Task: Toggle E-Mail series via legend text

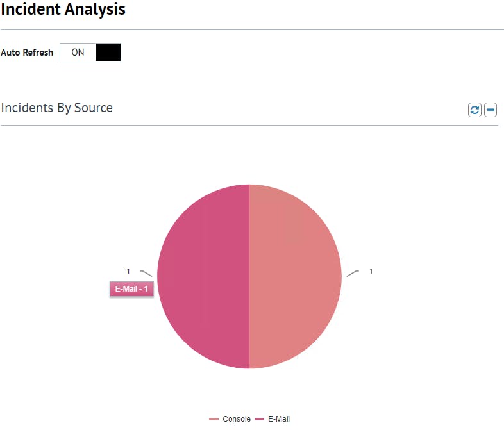Action: 279,419
